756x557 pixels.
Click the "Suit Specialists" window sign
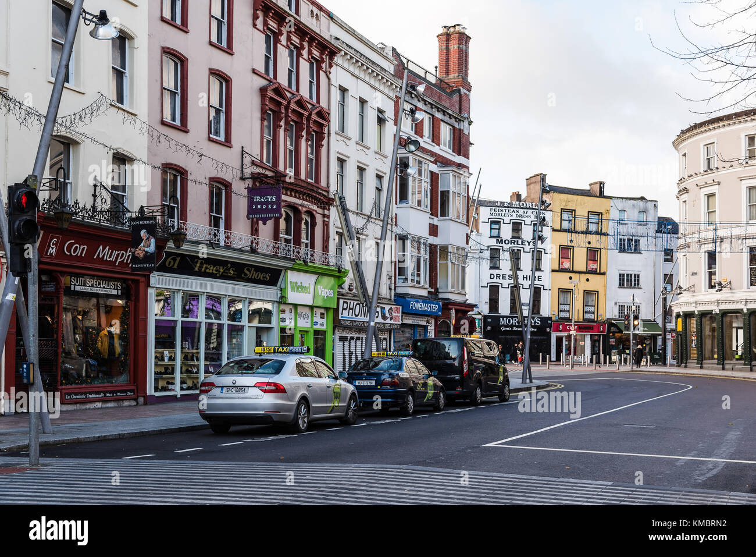pos(95,286)
